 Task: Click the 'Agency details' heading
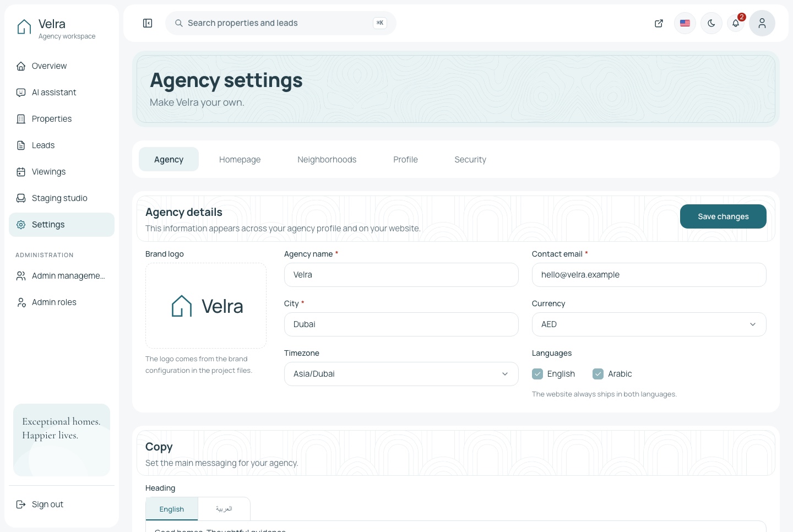184,212
